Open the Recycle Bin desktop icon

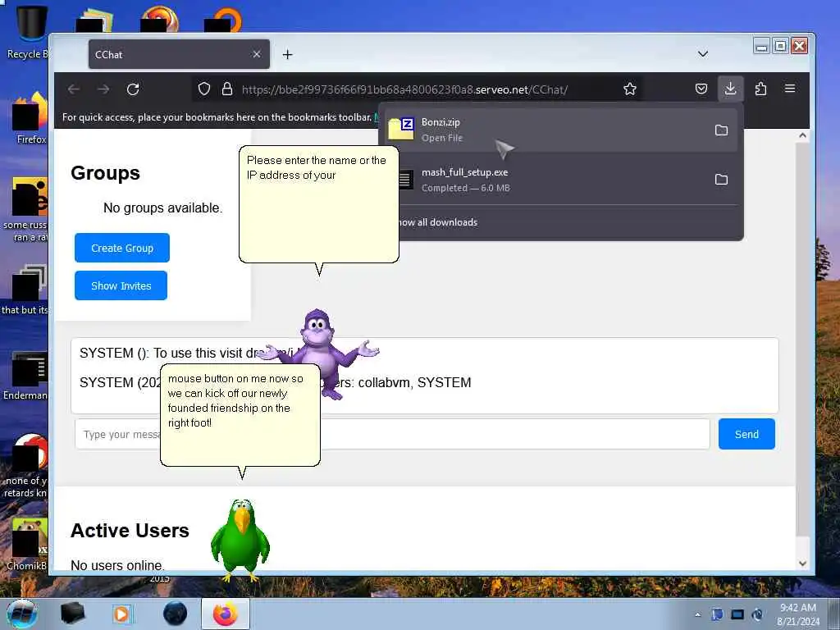28,31
